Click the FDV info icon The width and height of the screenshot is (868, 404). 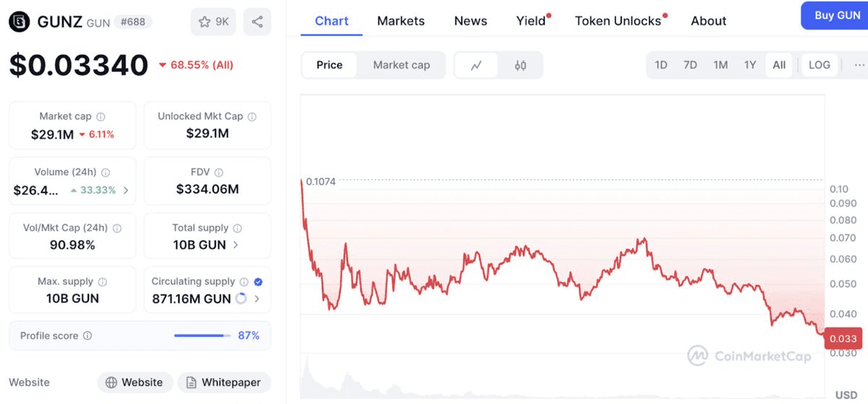point(218,172)
